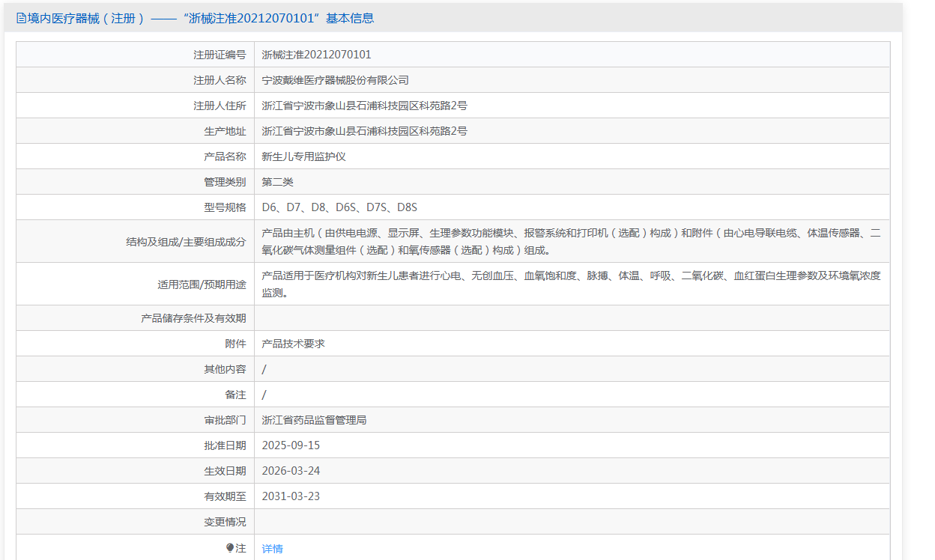The height and width of the screenshot is (560, 935).
Task: Select the 产品技术要求 attachment value
Action: pos(294,344)
